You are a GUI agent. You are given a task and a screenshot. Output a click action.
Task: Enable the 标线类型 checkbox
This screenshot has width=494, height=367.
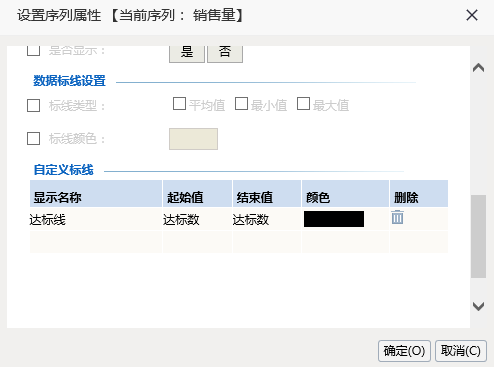pos(33,106)
